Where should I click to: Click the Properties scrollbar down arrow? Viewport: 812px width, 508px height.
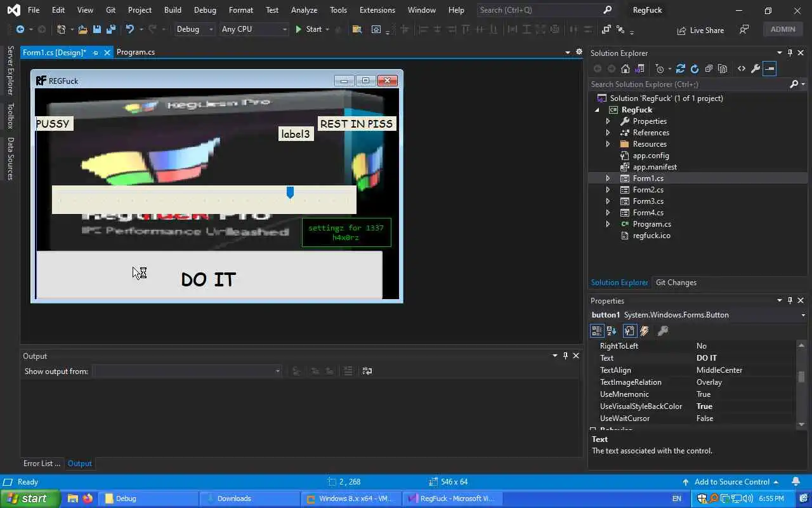(x=802, y=424)
